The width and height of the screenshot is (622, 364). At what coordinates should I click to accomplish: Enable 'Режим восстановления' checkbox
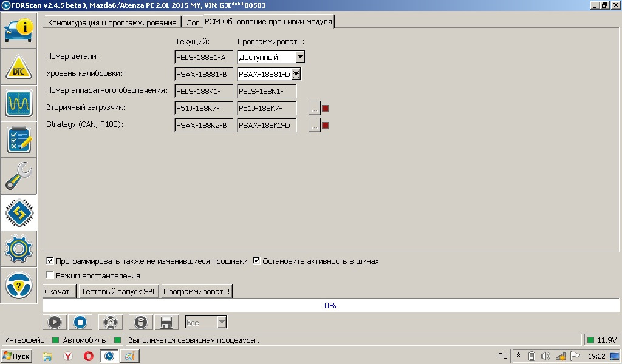(50, 275)
